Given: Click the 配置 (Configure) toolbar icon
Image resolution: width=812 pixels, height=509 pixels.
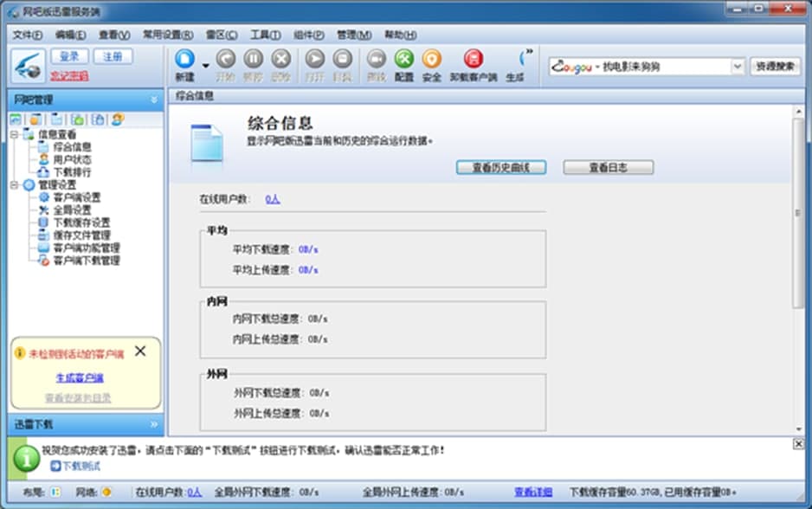Looking at the screenshot, I should (x=403, y=59).
